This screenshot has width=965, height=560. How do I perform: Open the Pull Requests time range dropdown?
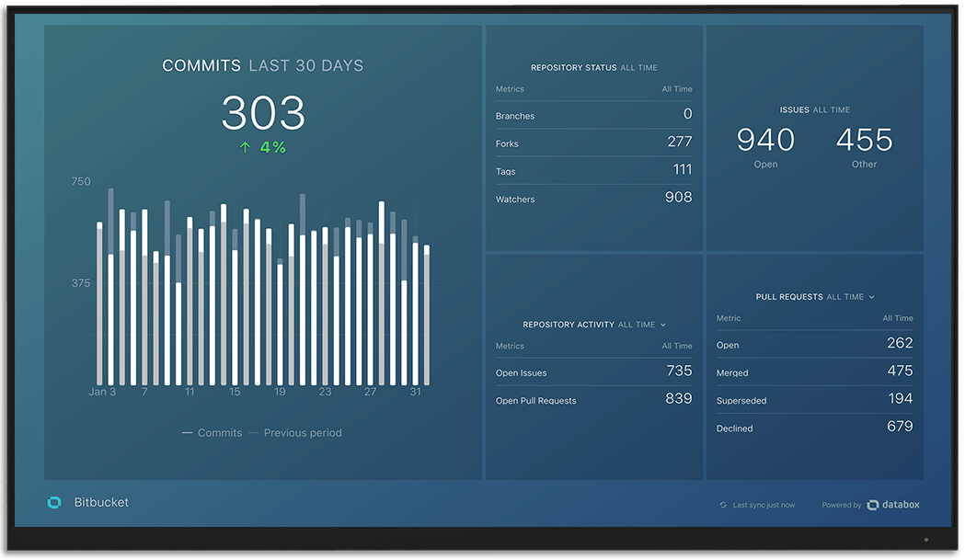871,297
